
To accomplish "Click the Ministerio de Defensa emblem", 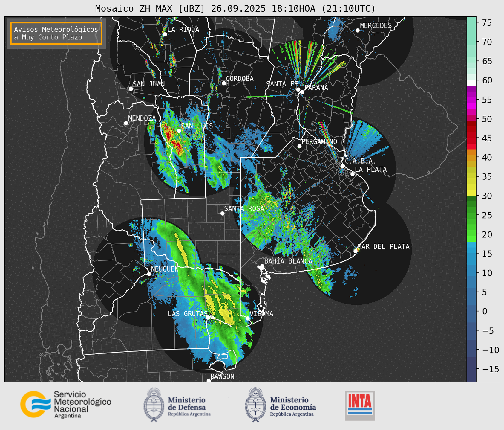I will click(154, 405).
